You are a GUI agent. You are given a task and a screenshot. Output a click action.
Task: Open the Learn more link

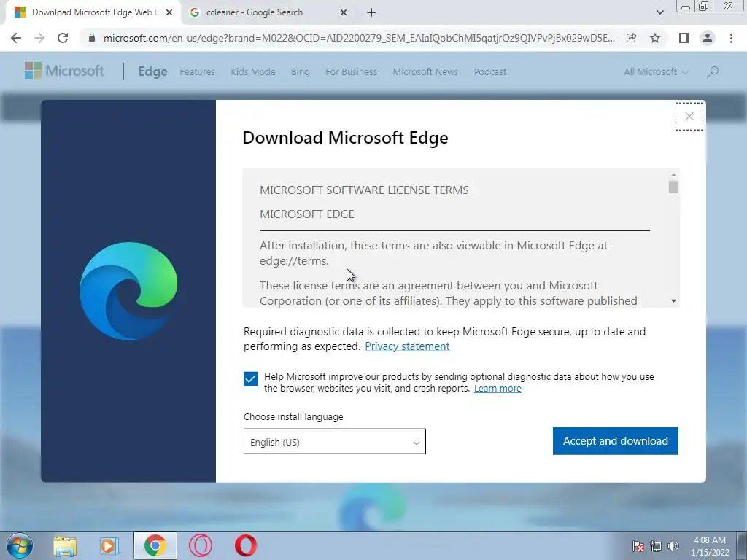click(x=498, y=389)
